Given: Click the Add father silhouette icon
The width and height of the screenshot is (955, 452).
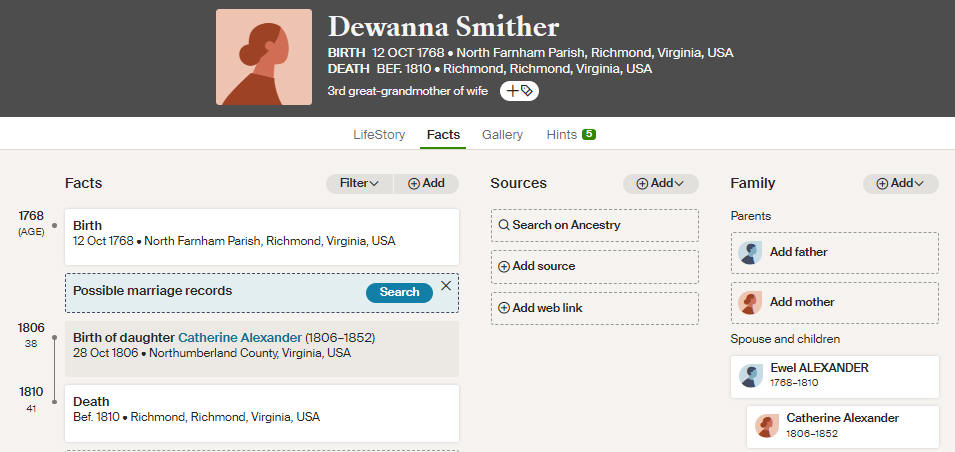Looking at the screenshot, I should pyautogui.click(x=750, y=252).
